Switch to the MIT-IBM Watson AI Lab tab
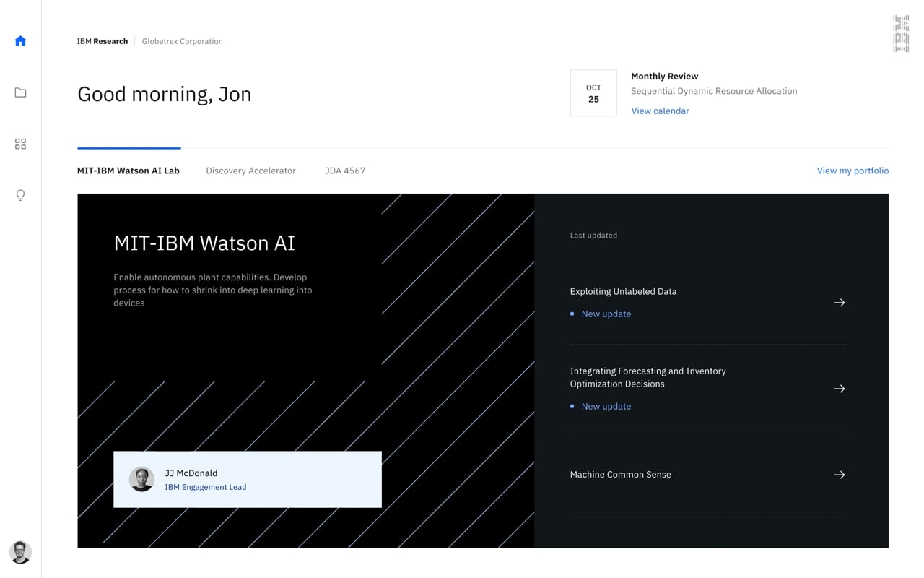 tap(128, 171)
